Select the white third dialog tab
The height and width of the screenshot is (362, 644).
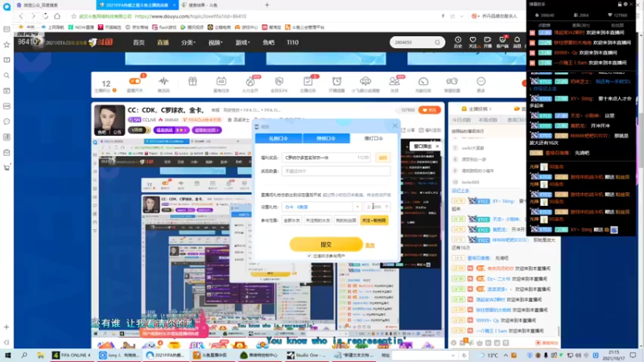(x=374, y=138)
